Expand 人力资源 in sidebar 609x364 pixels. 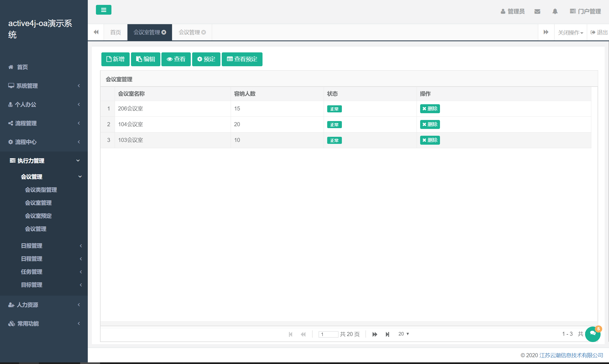coord(44,305)
